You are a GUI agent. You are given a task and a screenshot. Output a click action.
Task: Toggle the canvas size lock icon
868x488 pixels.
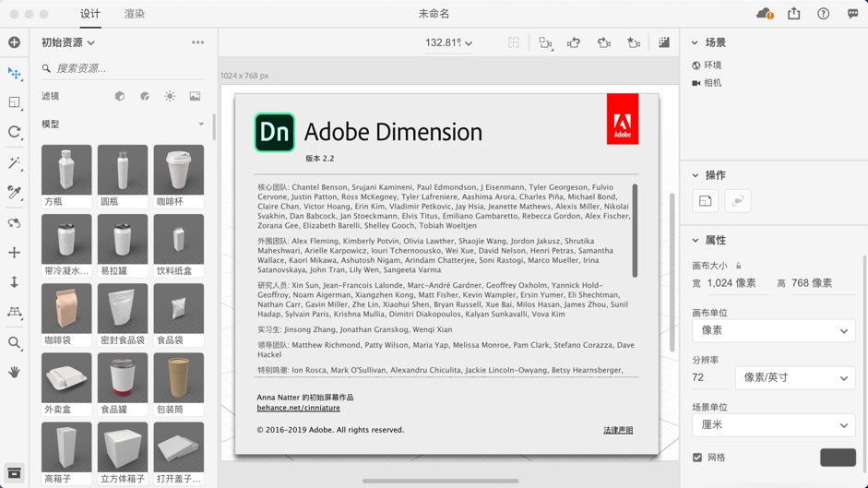click(739, 266)
